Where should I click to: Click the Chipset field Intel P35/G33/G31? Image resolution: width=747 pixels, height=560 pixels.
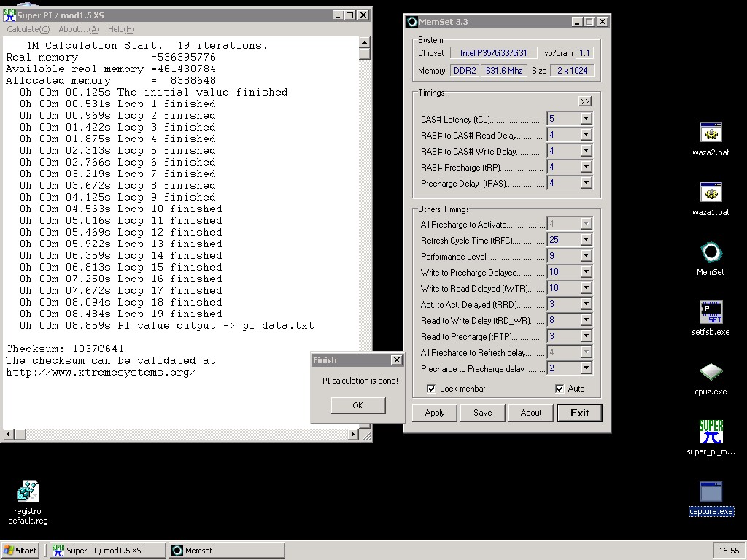coord(494,52)
